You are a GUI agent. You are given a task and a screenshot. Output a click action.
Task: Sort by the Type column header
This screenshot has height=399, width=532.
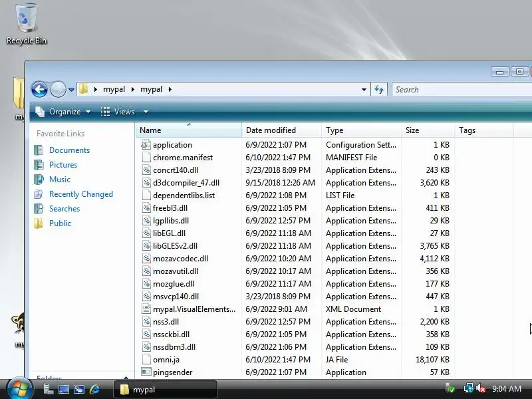[361, 130]
